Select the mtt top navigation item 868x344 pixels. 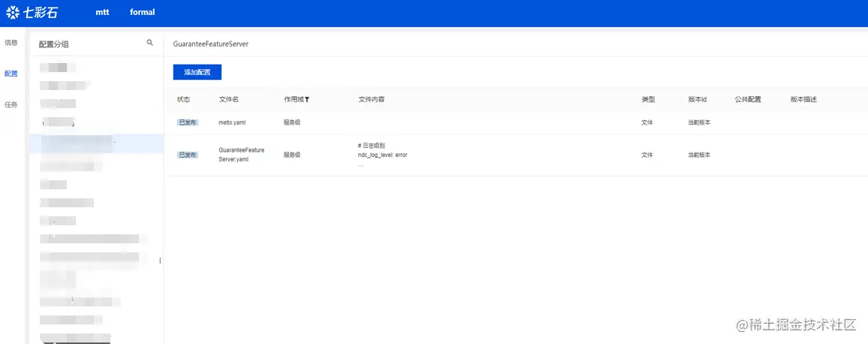pyautogui.click(x=102, y=12)
